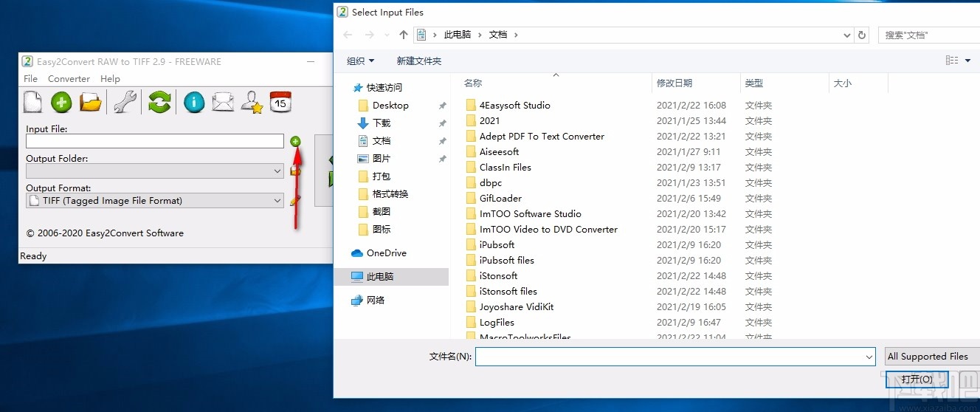Click the 打开(O) button
This screenshot has height=412, width=980.
tap(917, 379)
